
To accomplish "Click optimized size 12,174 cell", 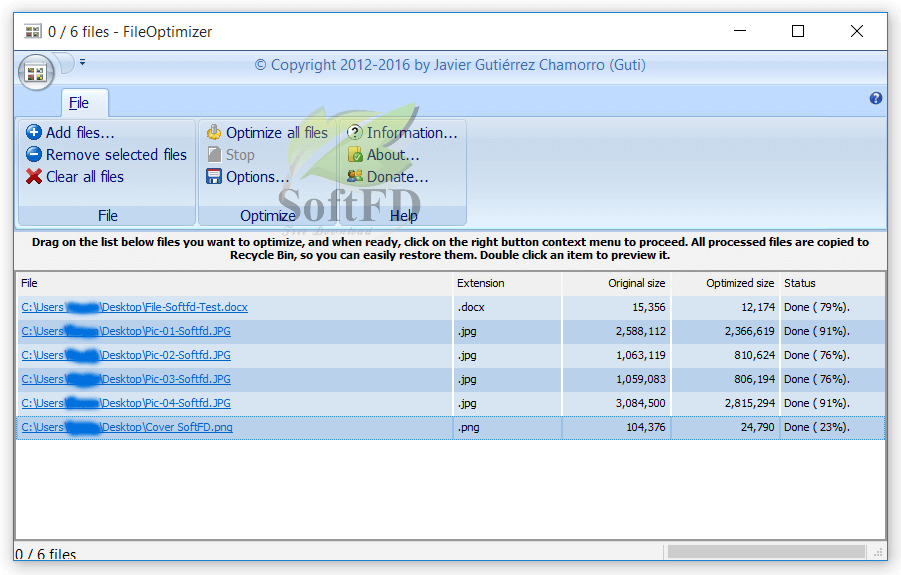I will (x=725, y=307).
